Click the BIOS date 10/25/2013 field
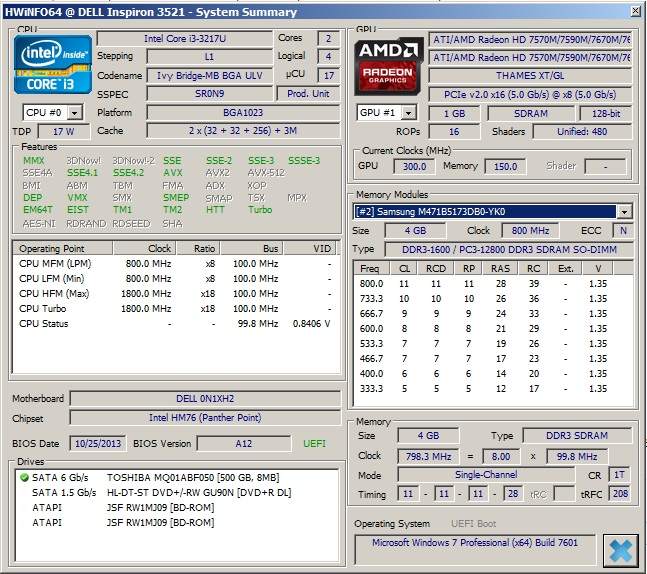The width and height of the screenshot is (647, 574). pyautogui.click(x=98, y=444)
